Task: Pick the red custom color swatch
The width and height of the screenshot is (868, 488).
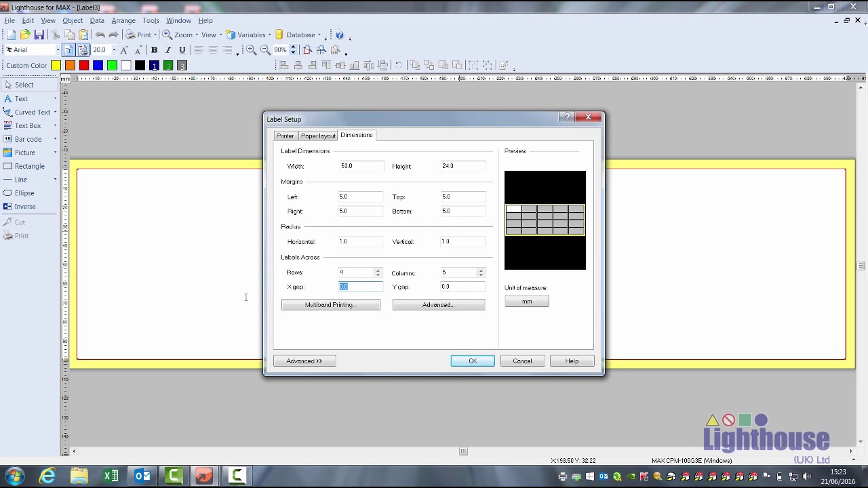Action: (84, 66)
